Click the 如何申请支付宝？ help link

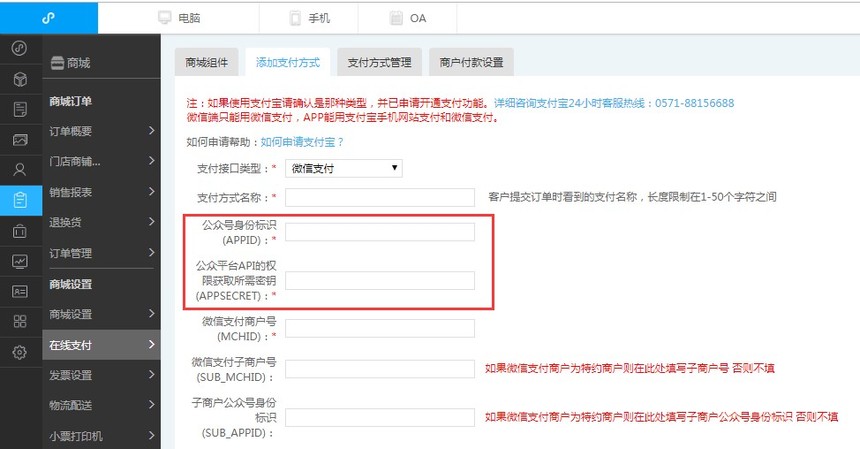click(x=302, y=142)
